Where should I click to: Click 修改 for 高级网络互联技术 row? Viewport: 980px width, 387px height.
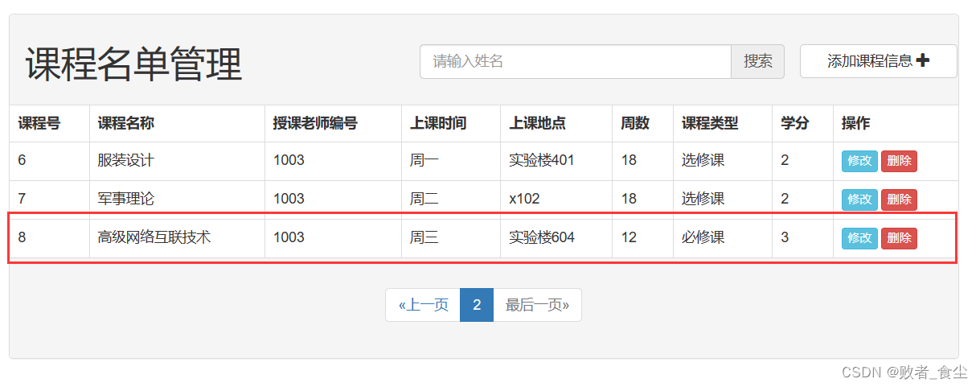(x=859, y=238)
